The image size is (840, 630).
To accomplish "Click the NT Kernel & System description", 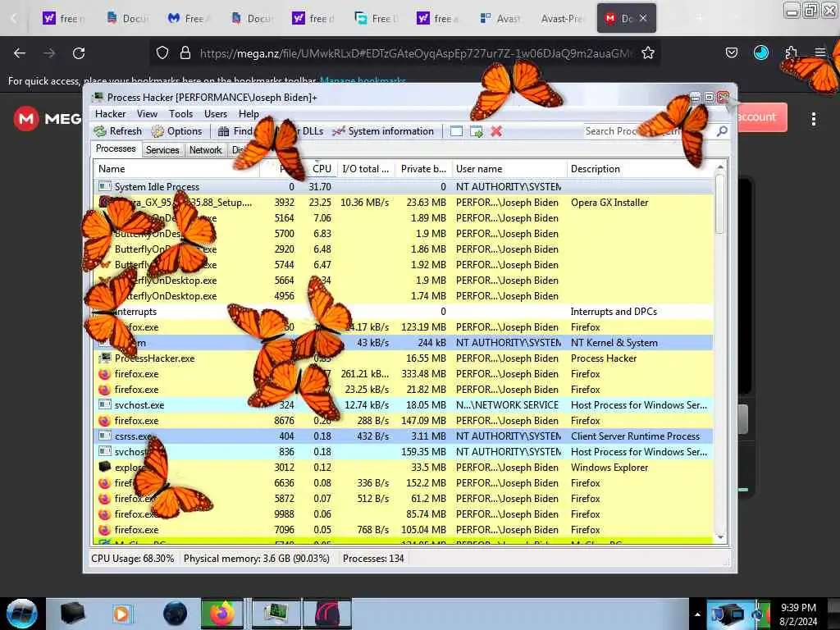I will [x=614, y=343].
